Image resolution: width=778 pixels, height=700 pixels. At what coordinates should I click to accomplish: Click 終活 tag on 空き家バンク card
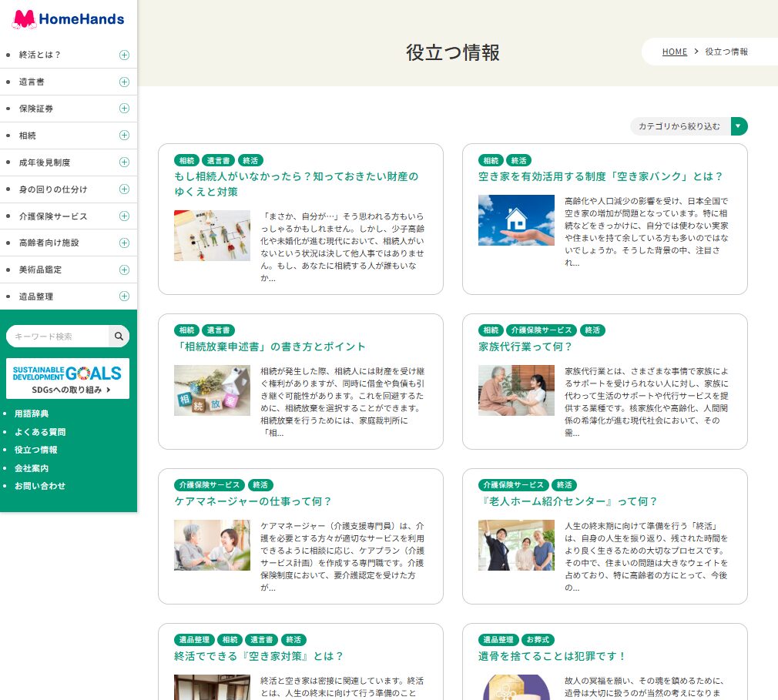[x=519, y=161]
